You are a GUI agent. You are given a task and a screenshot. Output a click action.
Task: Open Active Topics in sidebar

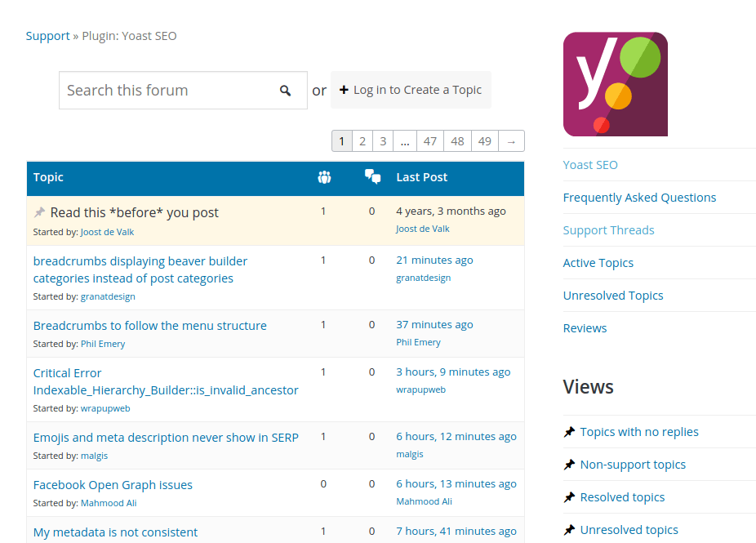(598, 263)
